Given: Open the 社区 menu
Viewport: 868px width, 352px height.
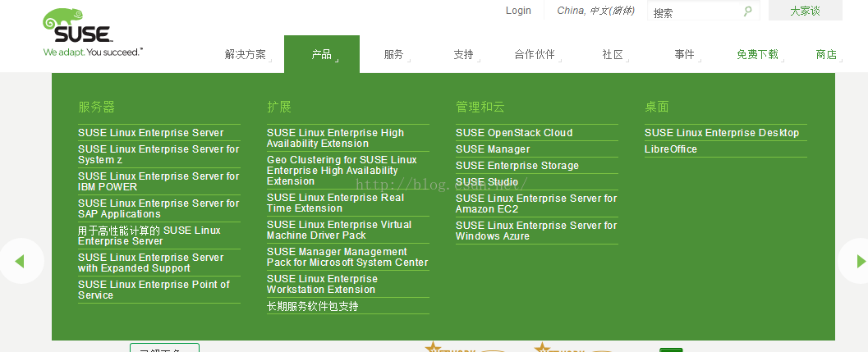Looking at the screenshot, I should pos(613,54).
